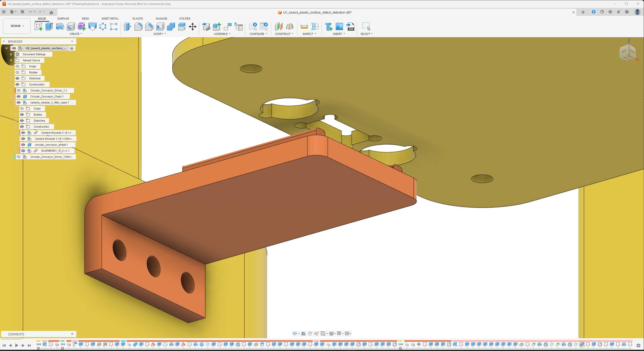Hide the Circular_Conveyor_Chain:1 component

coord(19,97)
